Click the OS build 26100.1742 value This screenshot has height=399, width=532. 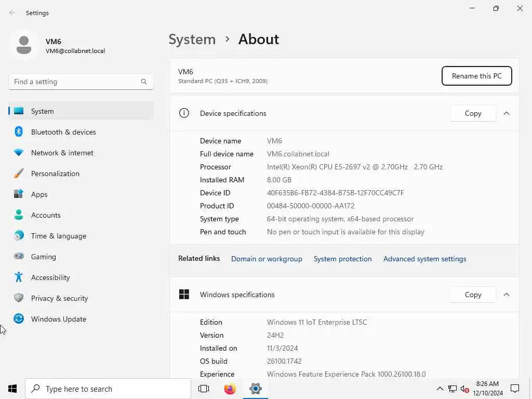(284, 362)
